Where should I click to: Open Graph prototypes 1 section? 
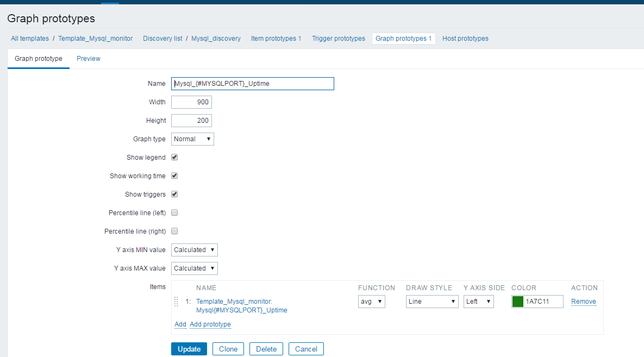point(403,39)
